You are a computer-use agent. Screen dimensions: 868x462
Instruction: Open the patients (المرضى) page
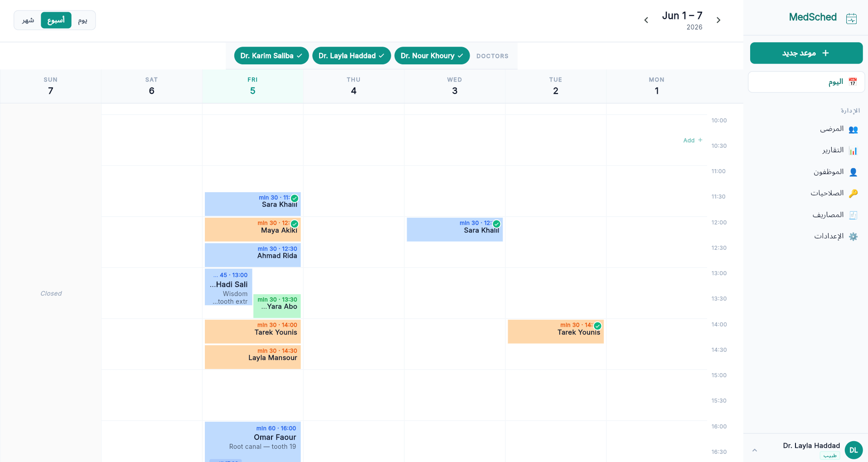point(806,129)
